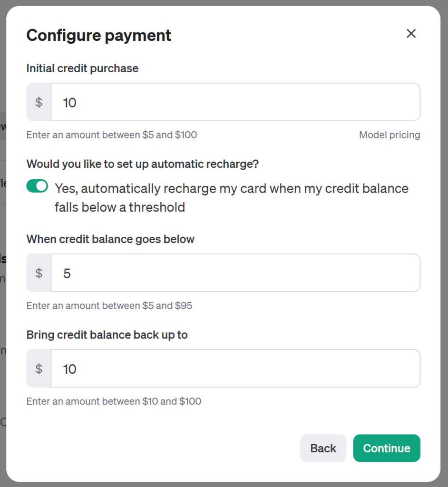Focus the Initial credit purchase amount field
The height and width of the screenshot is (487, 448).
(235, 102)
